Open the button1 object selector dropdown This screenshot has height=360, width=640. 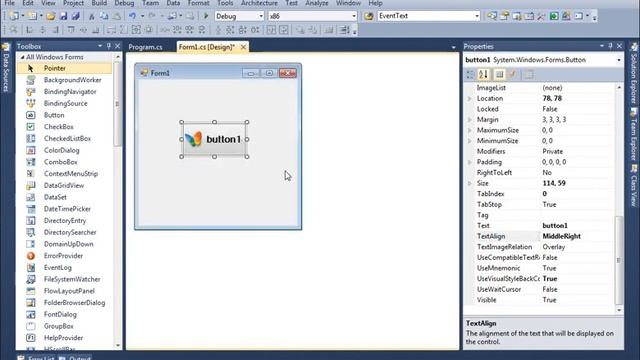(x=619, y=60)
